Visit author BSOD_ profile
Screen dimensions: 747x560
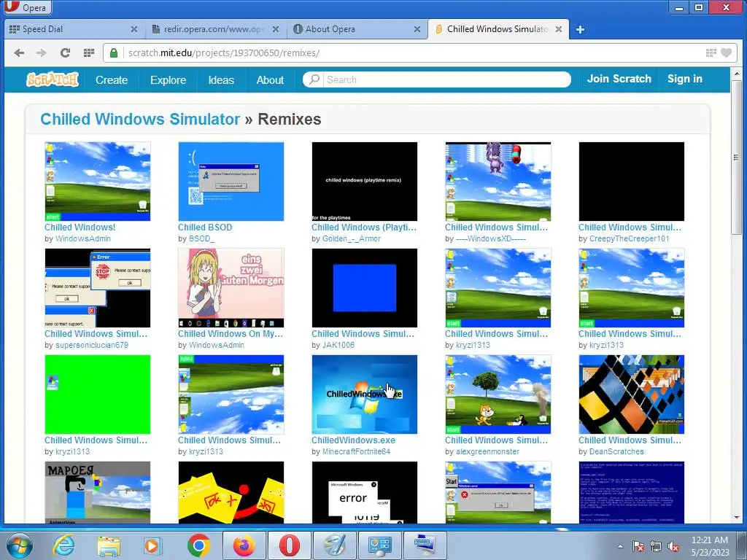pyautogui.click(x=202, y=238)
